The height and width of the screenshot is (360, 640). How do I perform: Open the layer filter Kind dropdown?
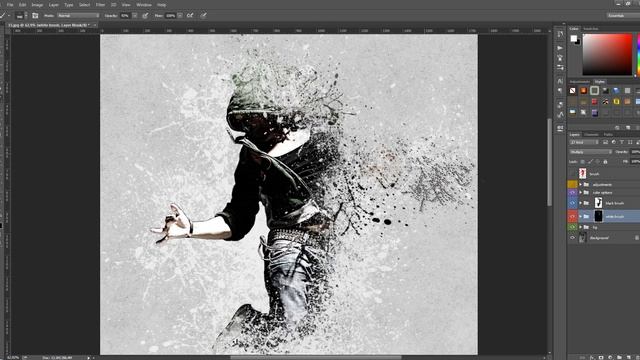[x=584, y=142]
